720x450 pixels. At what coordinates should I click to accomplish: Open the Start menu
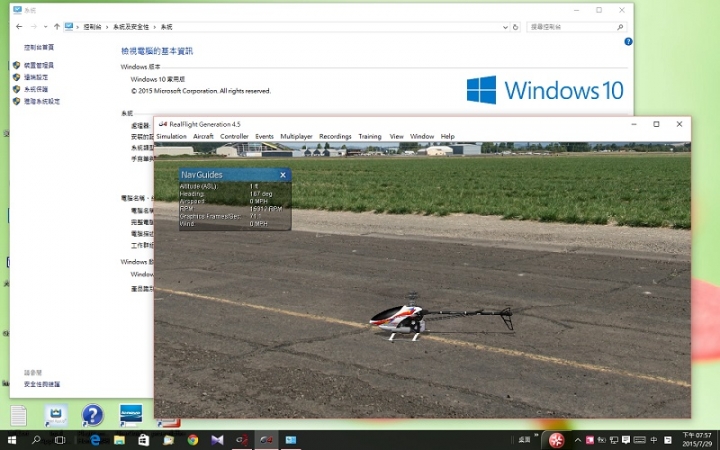12,440
